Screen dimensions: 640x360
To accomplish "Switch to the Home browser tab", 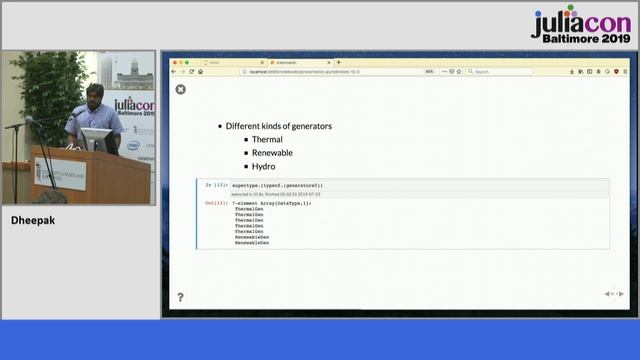I will 233,62.
